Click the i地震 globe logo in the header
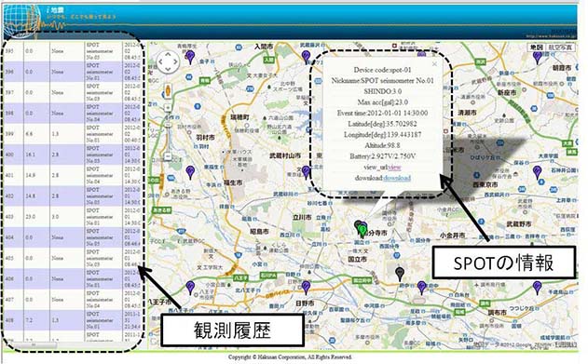The image size is (588, 364). (22, 21)
